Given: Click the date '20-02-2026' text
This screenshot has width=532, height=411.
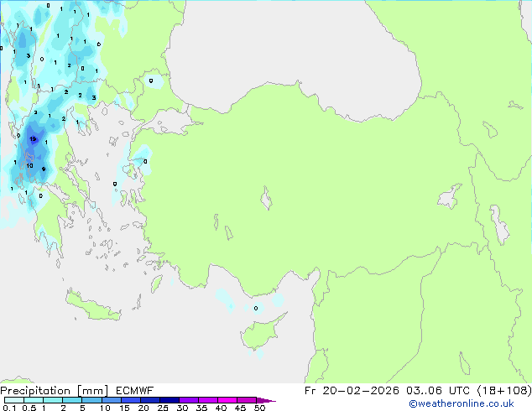Looking at the screenshot, I should point(361,391).
